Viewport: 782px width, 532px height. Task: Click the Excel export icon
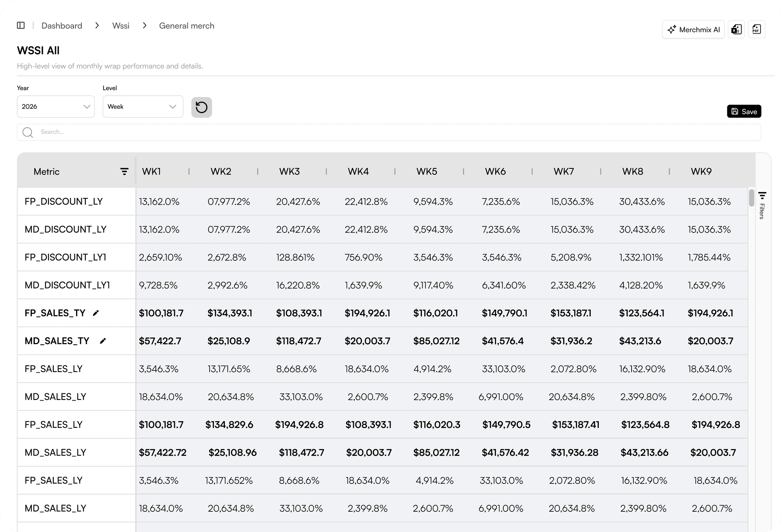[x=736, y=29]
